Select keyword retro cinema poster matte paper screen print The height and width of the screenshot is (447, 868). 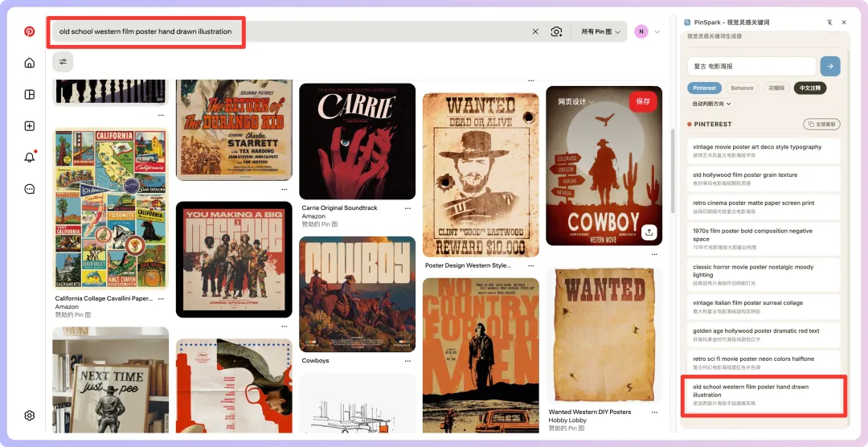(764, 206)
